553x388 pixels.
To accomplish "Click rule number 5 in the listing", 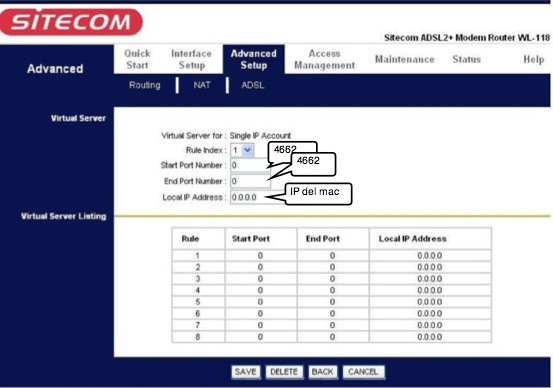I will pyautogui.click(x=198, y=302).
